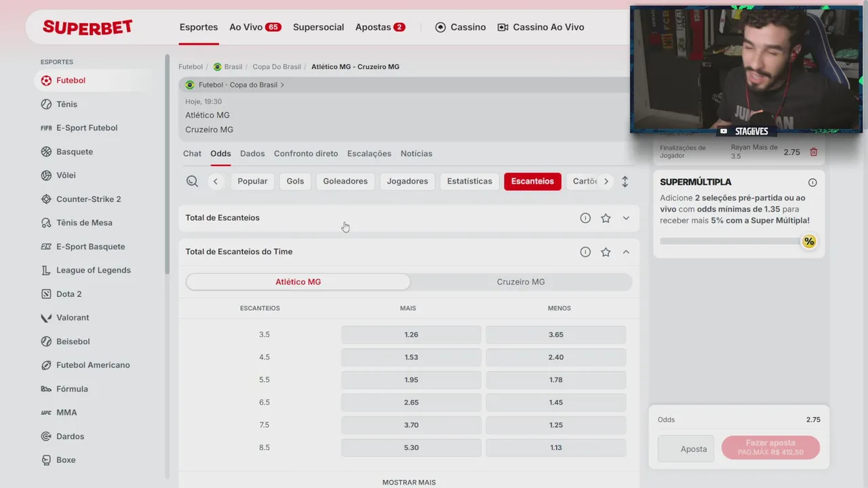Open Escalações tab
This screenshot has height=488, width=868.
tap(369, 154)
